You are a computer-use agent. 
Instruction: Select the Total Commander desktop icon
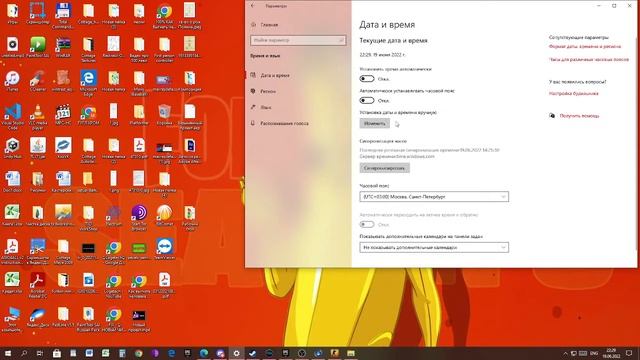[62, 16]
